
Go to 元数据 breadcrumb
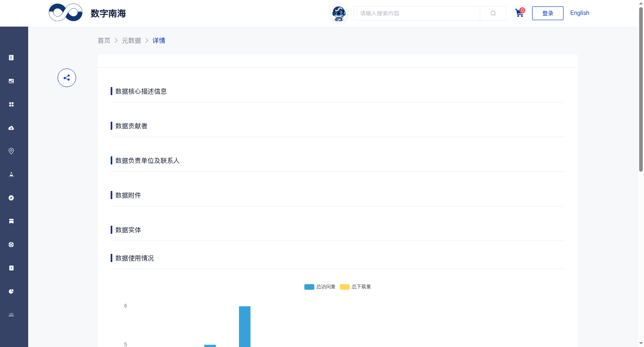132,40
